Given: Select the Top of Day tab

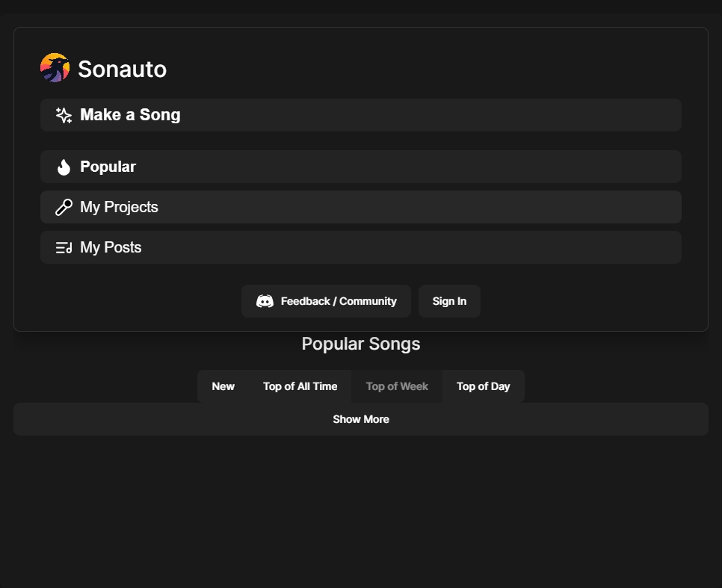Looking at the screenshot, I should click(x=483, y=386).
